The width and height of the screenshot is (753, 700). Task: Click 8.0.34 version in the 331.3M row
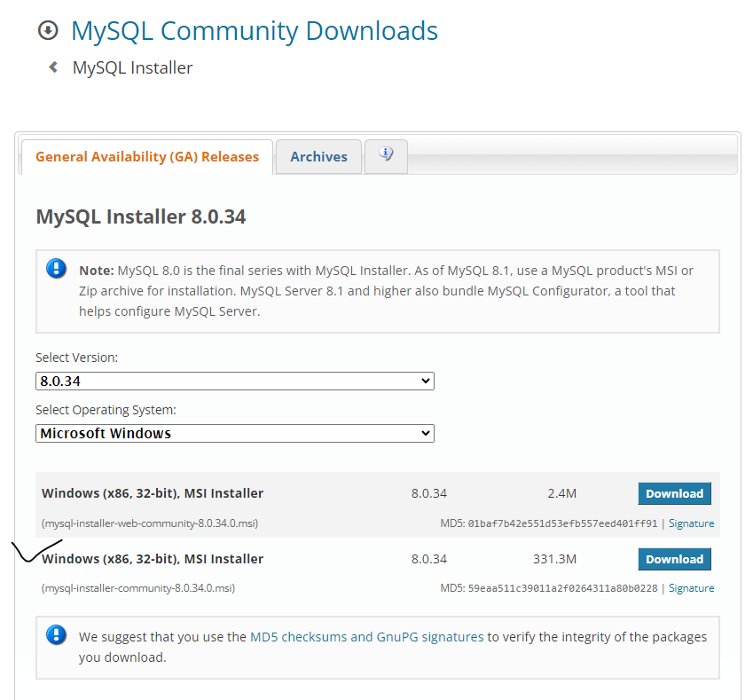click(x=429, y=559)
